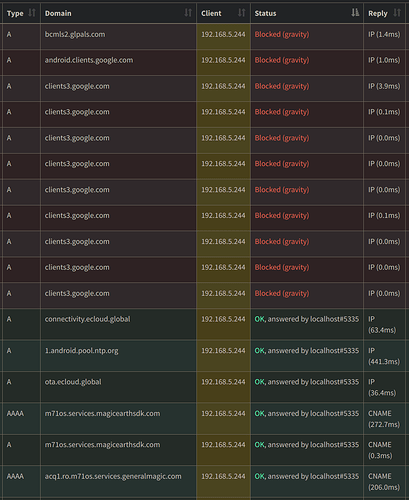Click client IP in bcmls2.glpals.com row
Screen dimensions: 409x500
[223, 34]
